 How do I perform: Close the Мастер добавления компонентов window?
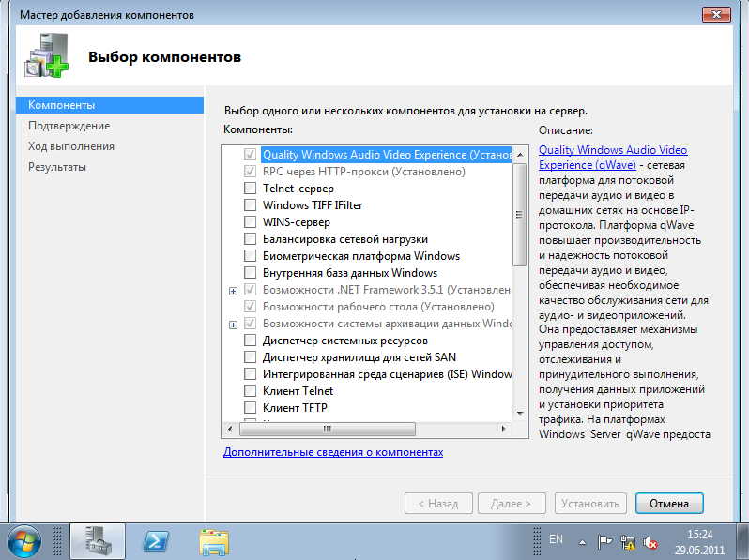coord(716,14)
